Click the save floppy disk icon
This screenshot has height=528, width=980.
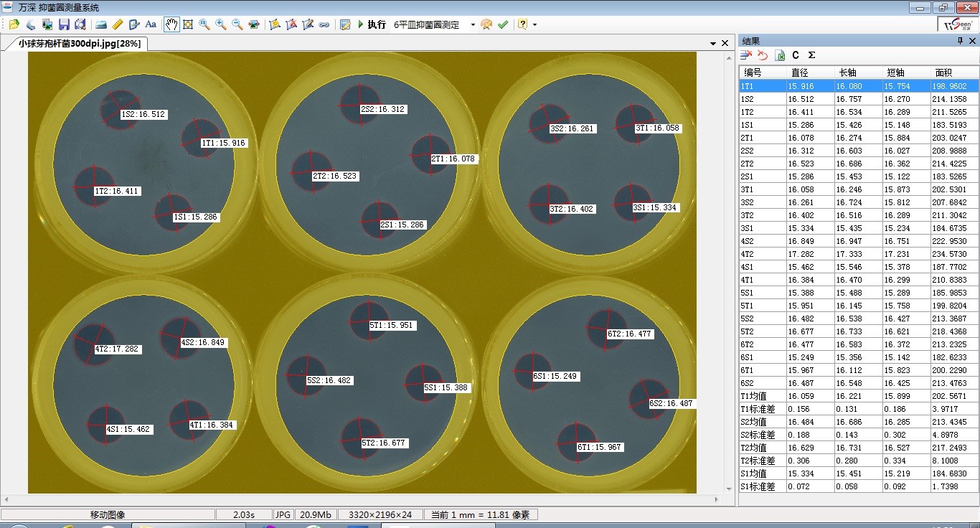(64, 24)
